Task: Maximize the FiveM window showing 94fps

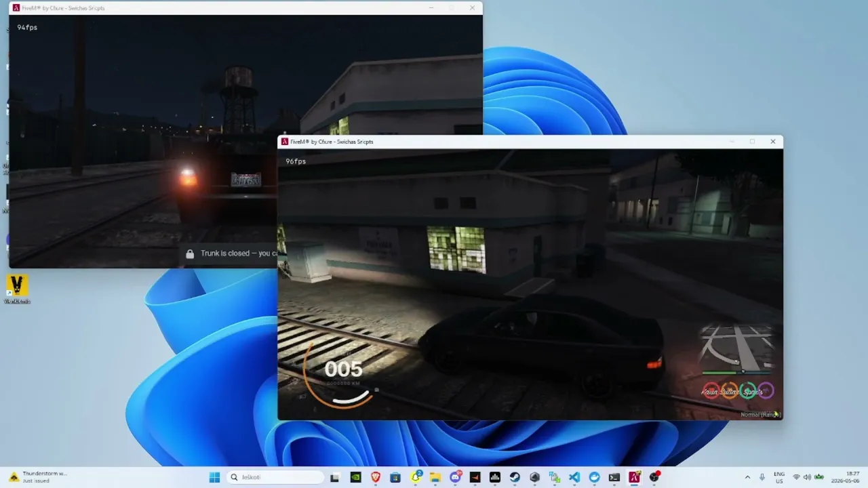Action: (x=452, y=8)
